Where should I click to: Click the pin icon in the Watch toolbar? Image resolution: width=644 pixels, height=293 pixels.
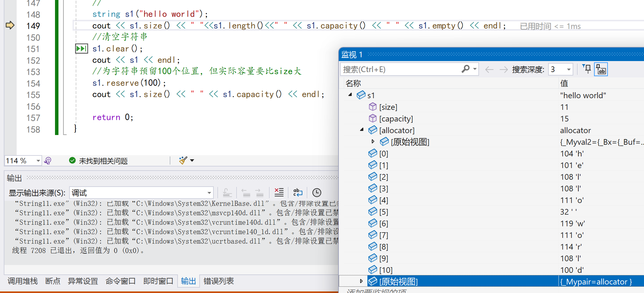click(586, 69)
